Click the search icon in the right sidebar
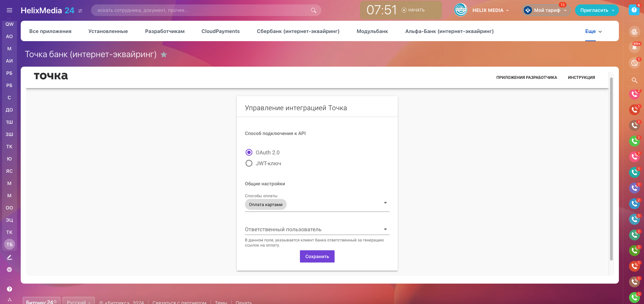The width and height of the screenshot is (644, 304). pyautogui.click(x=634, y=80)
